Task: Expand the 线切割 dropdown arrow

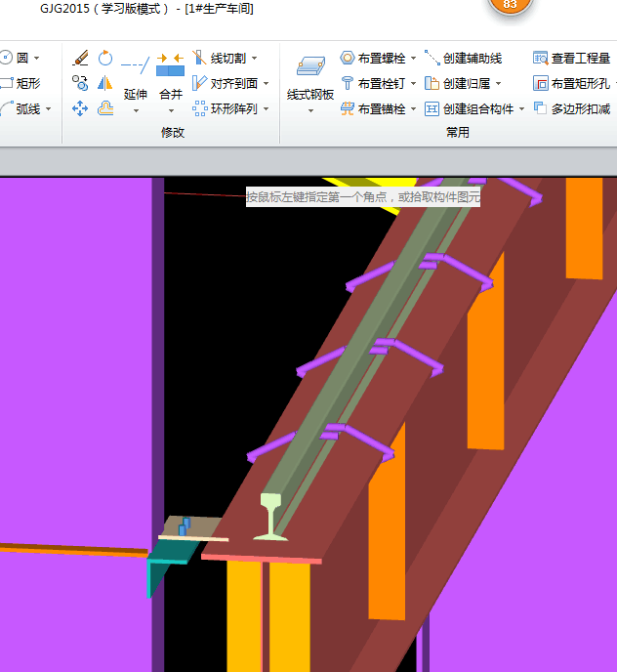Action: (x=254, y=58)
